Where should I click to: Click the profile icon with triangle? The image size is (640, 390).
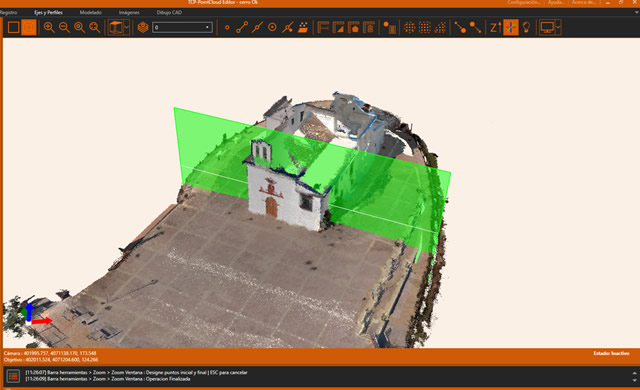tap(338, 27)
